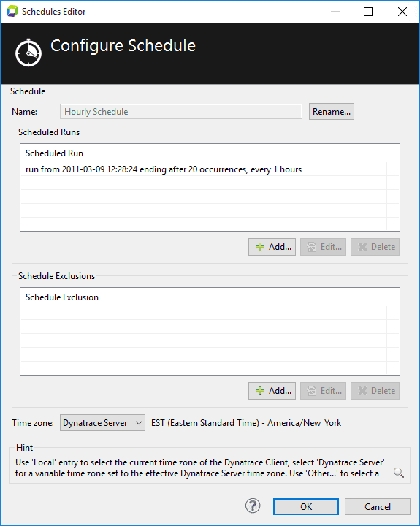The image size is (420, 526).
Task: Select the hourly scheduled run entry row
Action: [204, 169]
